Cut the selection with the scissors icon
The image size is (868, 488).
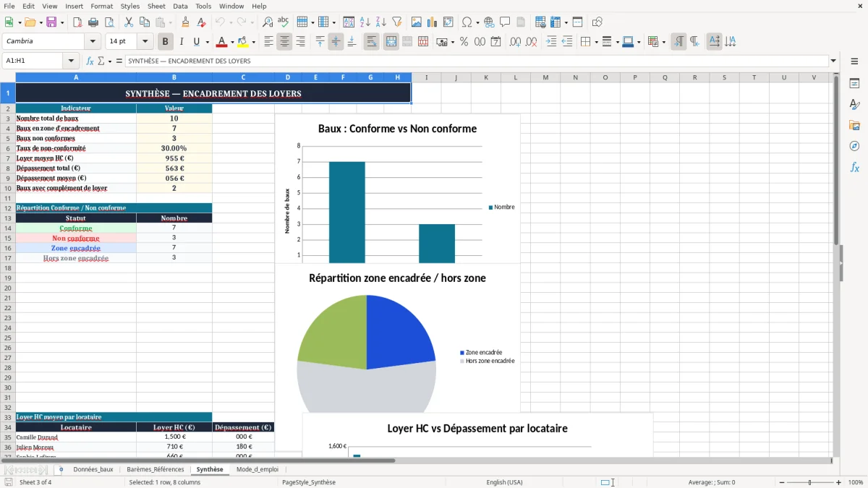click(x=129, y=22)
